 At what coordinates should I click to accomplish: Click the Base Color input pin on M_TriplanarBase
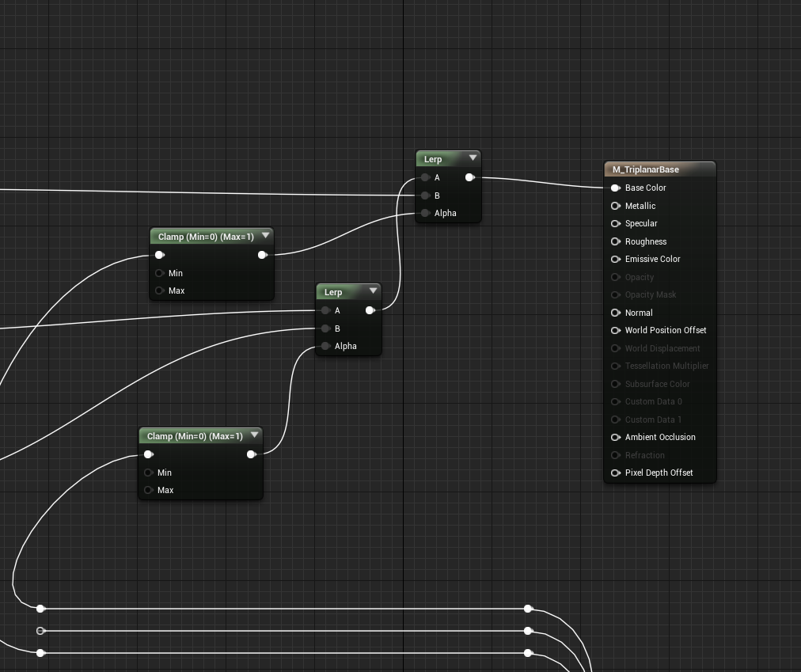[x=616, y=188]
